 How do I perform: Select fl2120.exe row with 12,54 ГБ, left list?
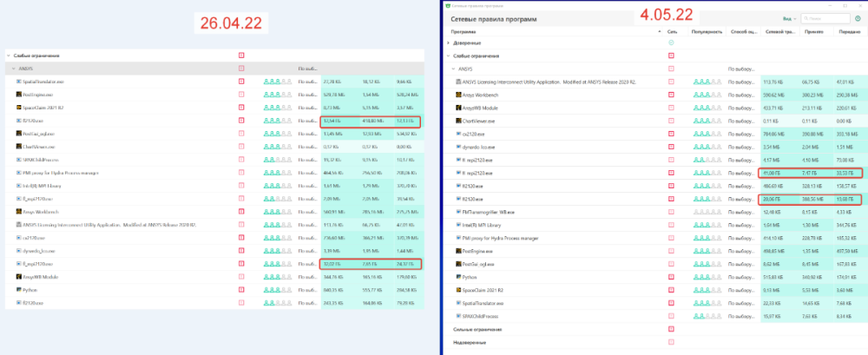(x=214, y=120)
